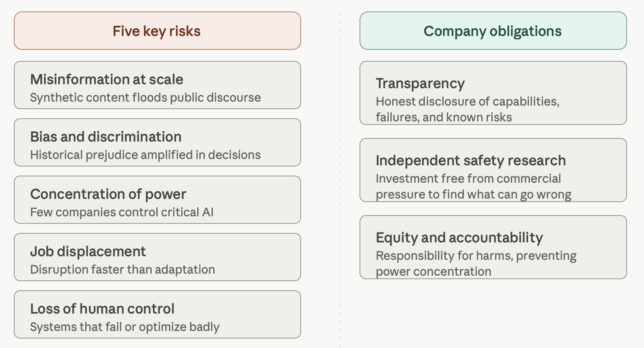
Task: Select the "Bias and discrimination" heading
Action: pyautogui.click(x=106, y=137)
